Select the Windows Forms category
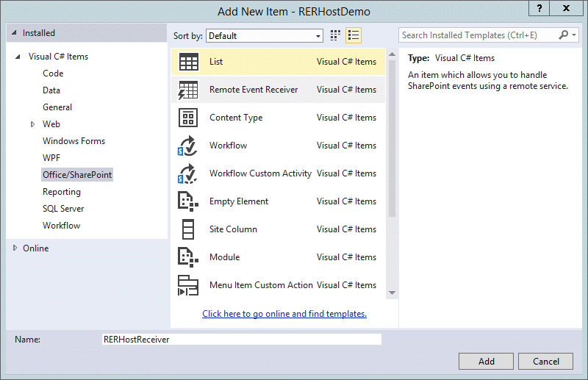The width and height of the screenshot is (588, 380). pyautogui.click(x=74, y=141)
